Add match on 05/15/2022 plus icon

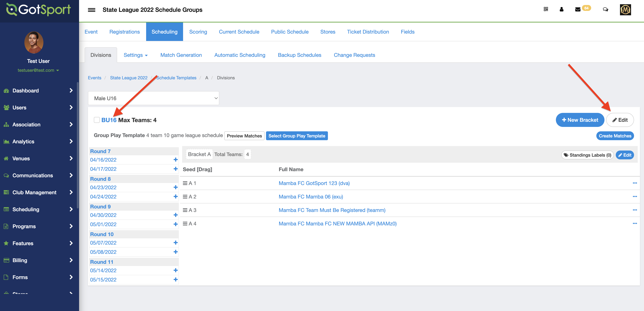(176, 280)
